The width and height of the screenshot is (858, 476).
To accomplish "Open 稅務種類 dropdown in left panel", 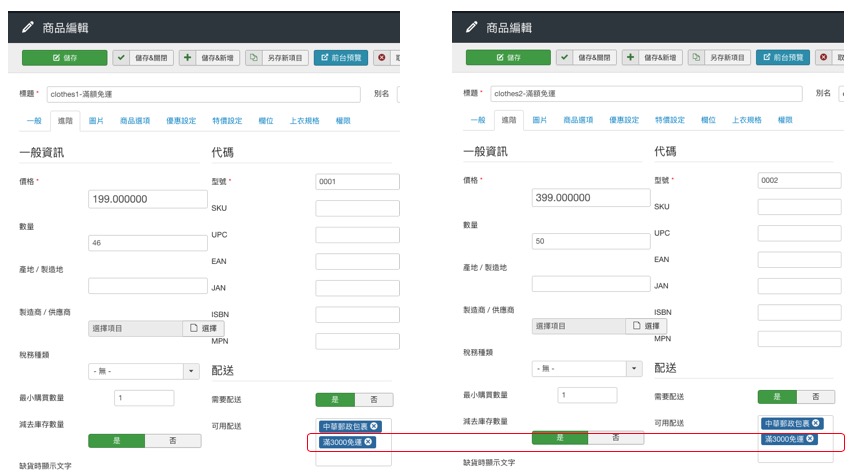I will (144, 371).
